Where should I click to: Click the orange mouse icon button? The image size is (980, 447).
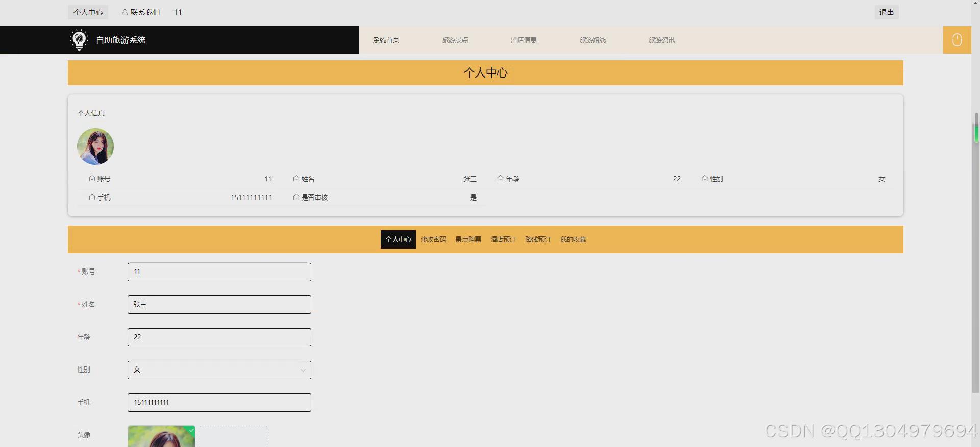(x=957, y=40)
